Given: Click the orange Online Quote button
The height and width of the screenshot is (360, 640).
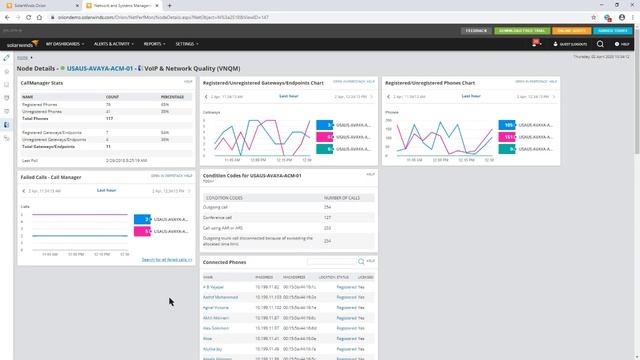Looking at the screenshot, I should [x=571, y=31].
